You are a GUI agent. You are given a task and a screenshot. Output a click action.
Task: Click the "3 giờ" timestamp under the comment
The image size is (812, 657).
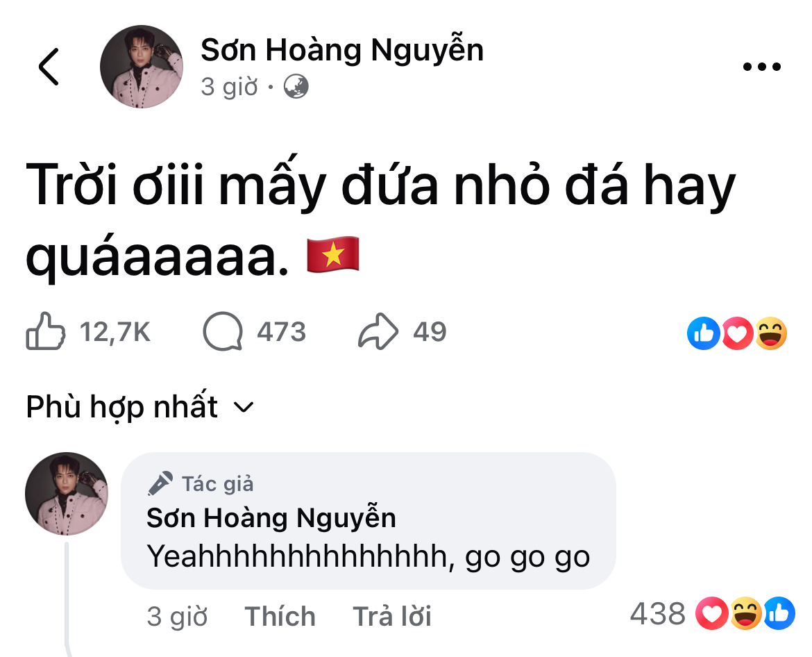click(x=177, y=617)
